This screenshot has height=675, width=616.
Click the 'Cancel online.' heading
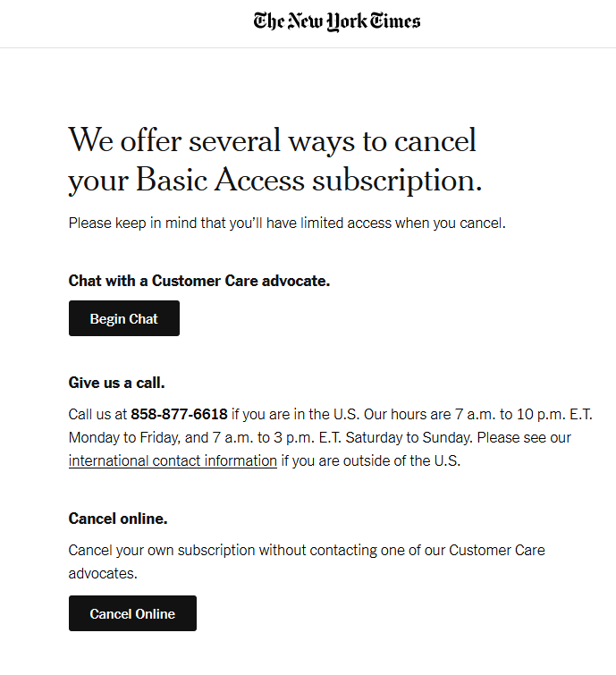[x=118, y=519]
